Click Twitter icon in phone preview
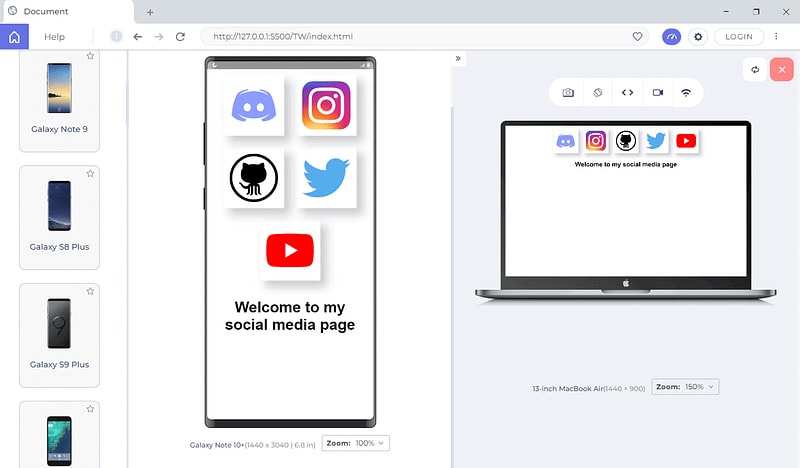This screenshot has height=468, width=800. click(326, 178)
